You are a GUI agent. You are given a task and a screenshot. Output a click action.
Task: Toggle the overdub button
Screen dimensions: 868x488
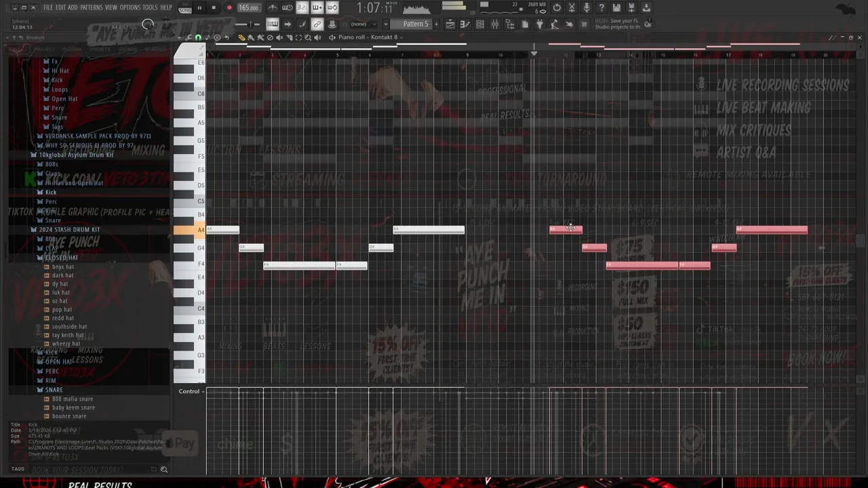[x=317, y=8]
